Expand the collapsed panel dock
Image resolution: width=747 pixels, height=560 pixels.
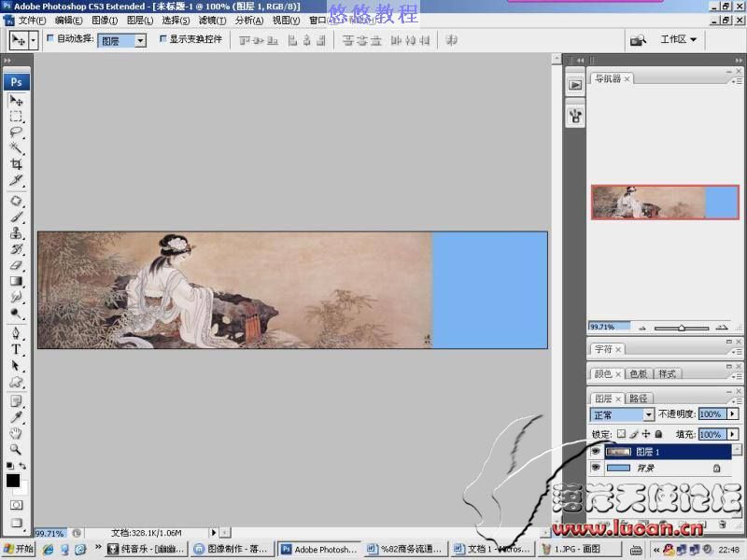tap(580, 61)
